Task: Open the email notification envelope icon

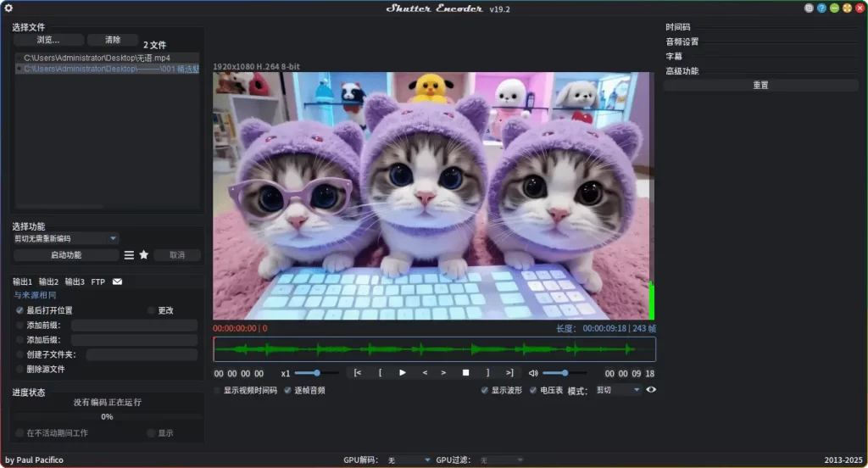Action: pos(117,281)
